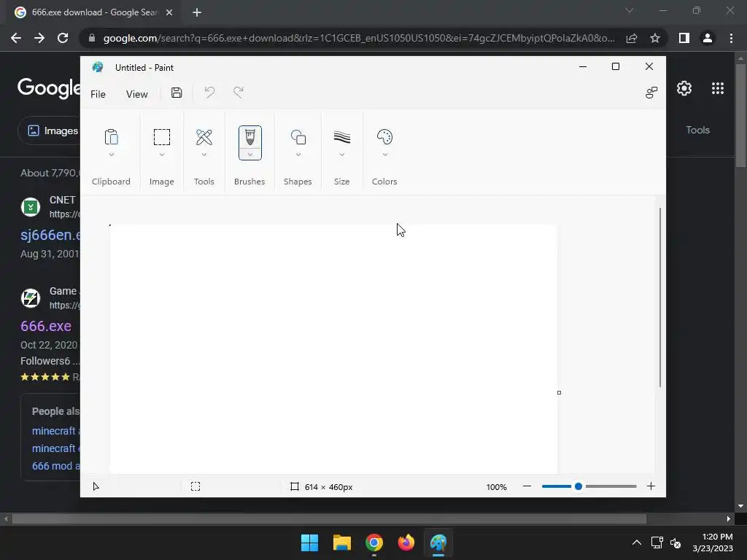This screenshot has width=747, height=560.
Task: Open Firefox from the taskbar
Action: [406, 542]
